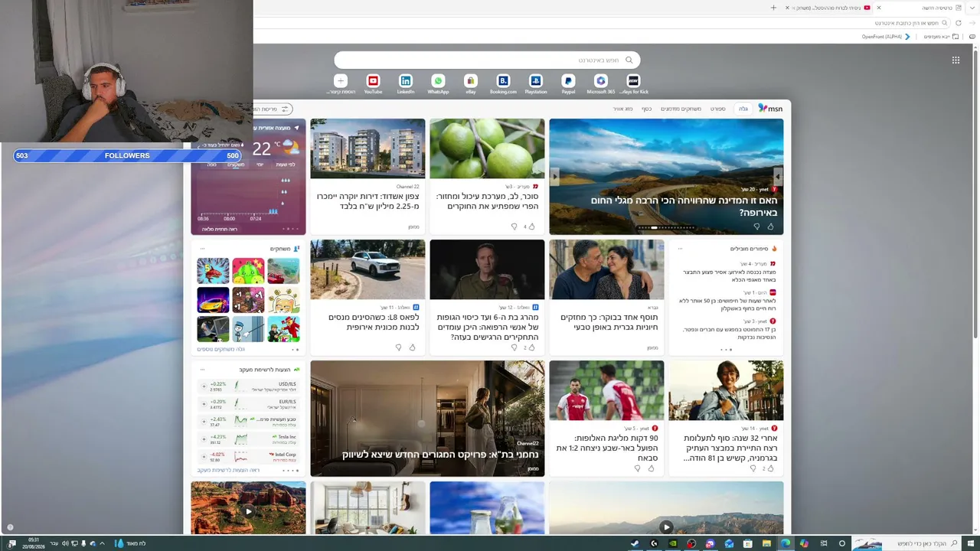Screen dimensions: 980x551
Task: Open the discover more games link
Action: pyautogui.click(x=220, y=349)
